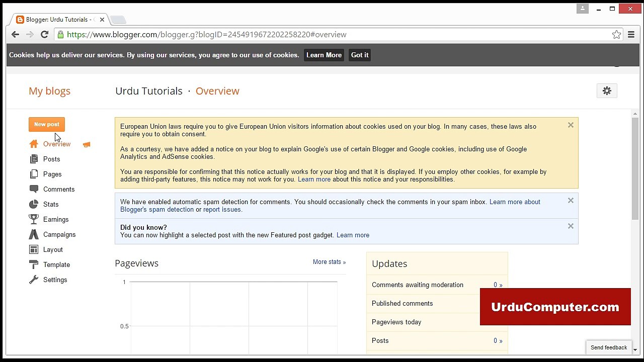Click the page's vertical scrollbar down arrow

[635, 350]
